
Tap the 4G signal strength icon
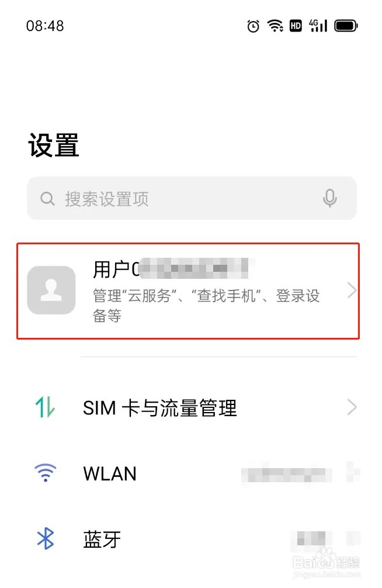pos(318,26)
